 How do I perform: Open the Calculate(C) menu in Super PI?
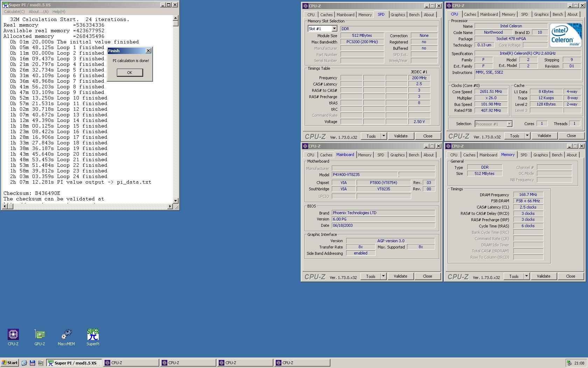14,12
